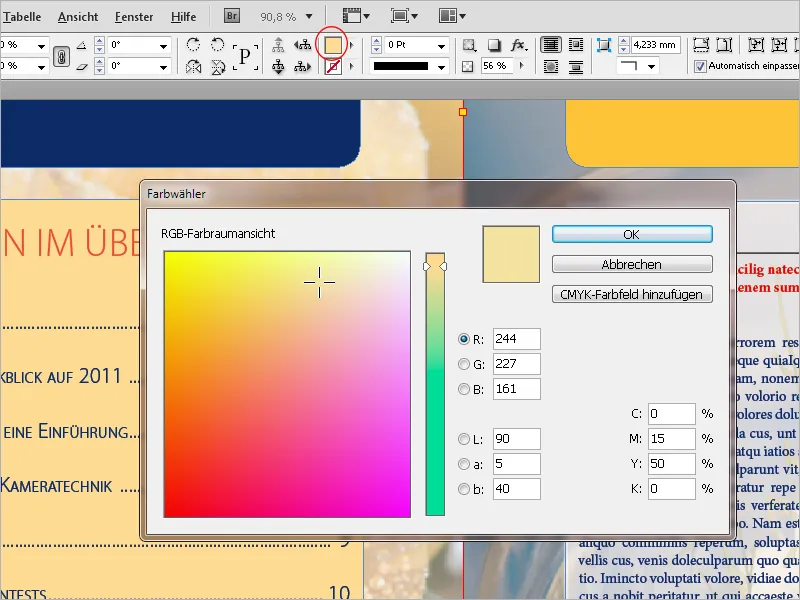Click the corner options frame icon

[604, 45]
